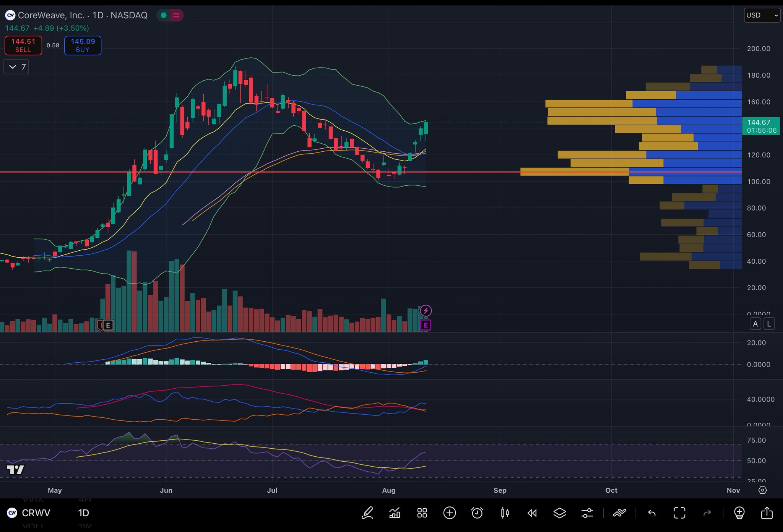This screenshot has width=783, height=532.
Task: Start bar replay with the rewind icon
Action: pos(532,513)
